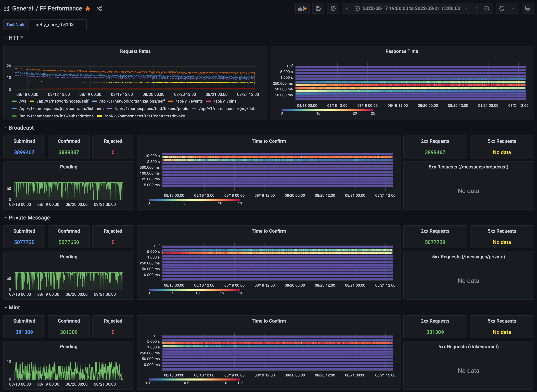
Task: Open refresh interval dropdown
Action: pyautogui.click(x=513, y=9)
